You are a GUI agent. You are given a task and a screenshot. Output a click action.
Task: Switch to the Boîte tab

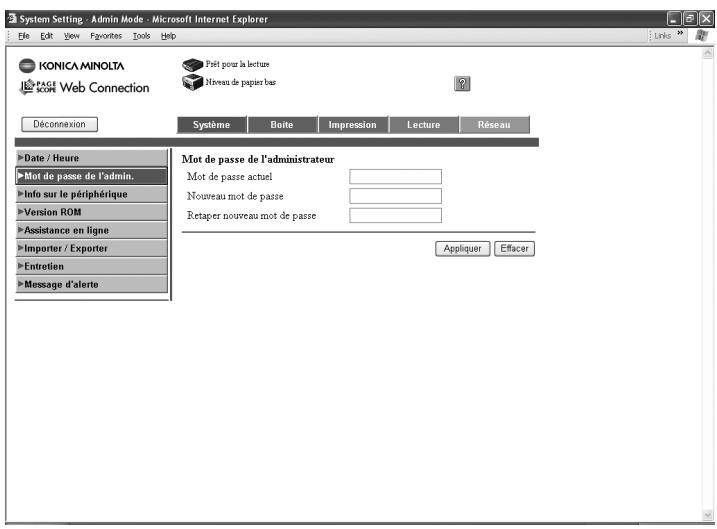[282, 125]
